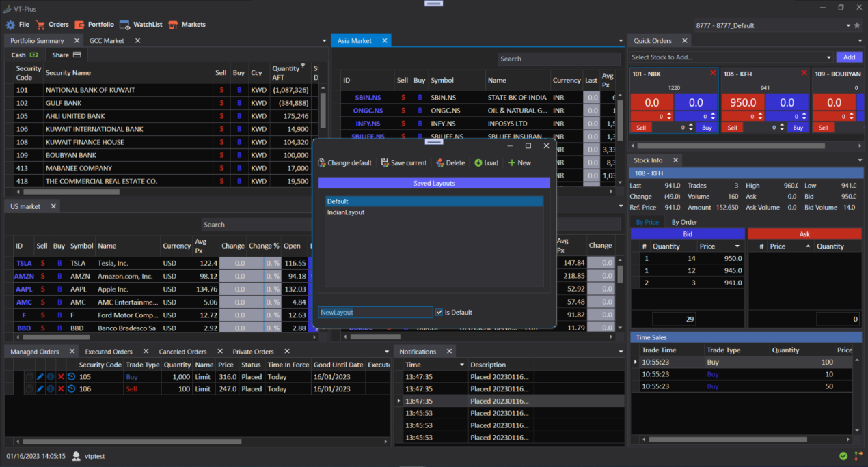Mark account as favorite with star icon
This screenshot has width=868, height=467.
pos(857,25)
